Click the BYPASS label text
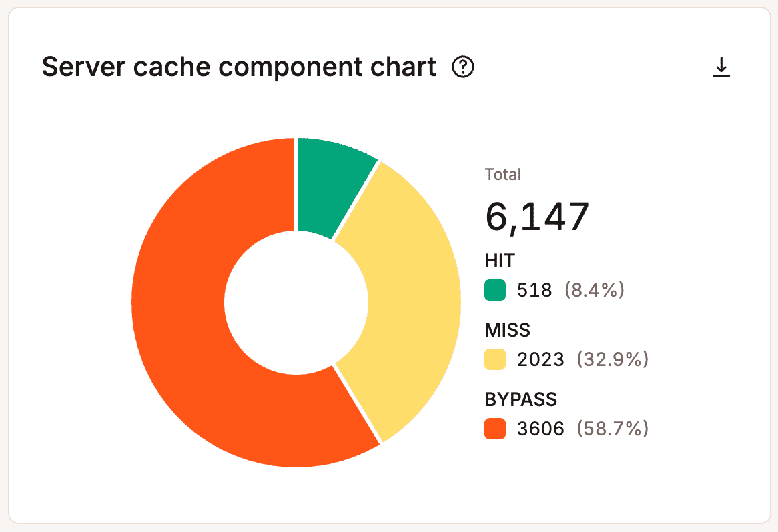This screenshot has height=532, width=778. click(521, 399)
